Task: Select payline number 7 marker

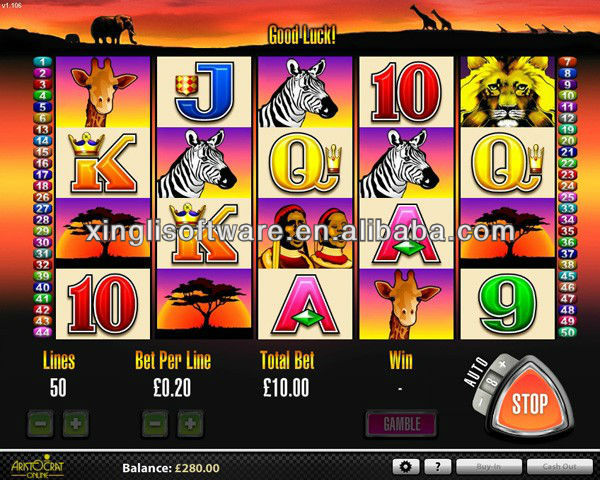Action: pyautogui.click(x=567, y=62)
